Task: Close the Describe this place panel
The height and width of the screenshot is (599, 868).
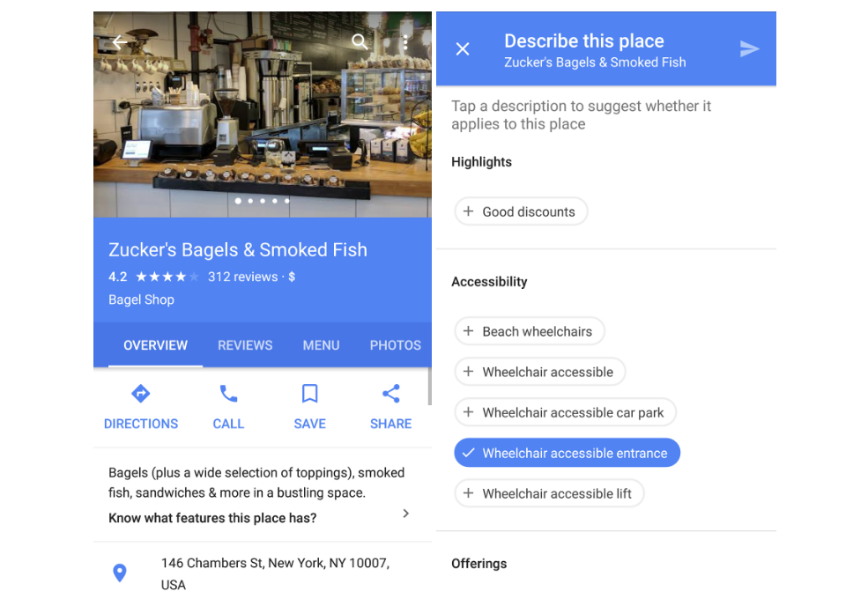Action: click(463, 48)
